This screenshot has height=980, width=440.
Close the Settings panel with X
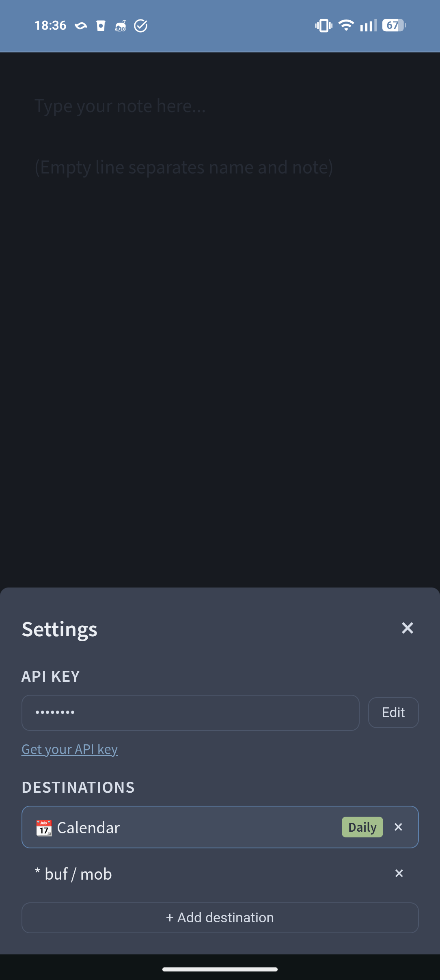click(x=407, y=628)
